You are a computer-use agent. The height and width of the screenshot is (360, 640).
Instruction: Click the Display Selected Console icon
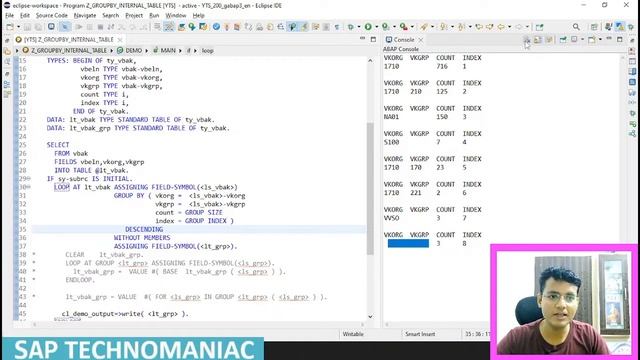574,40
